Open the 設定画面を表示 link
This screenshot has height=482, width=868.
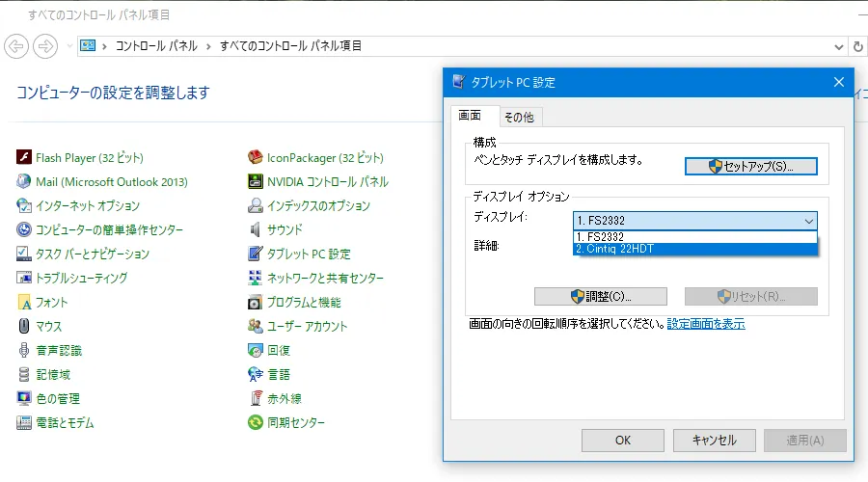click(705, 324)
